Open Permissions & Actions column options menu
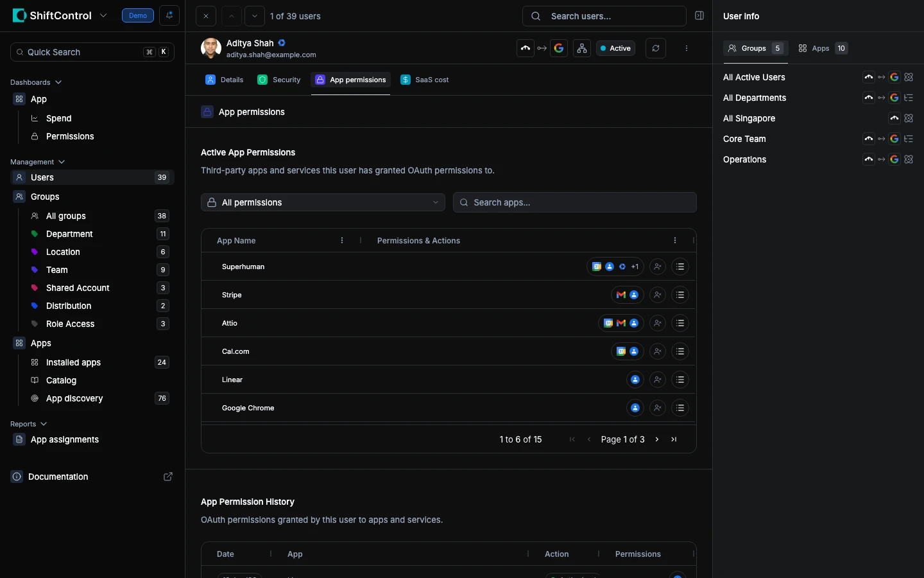The height and width of the screenshot is (578, 924). 675,240
